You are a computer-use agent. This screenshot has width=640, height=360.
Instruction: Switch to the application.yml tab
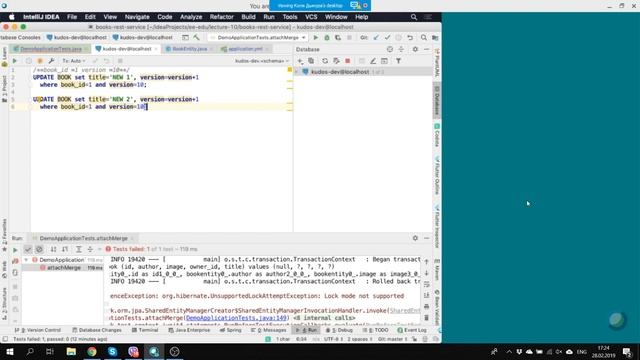tap(245, 49)
